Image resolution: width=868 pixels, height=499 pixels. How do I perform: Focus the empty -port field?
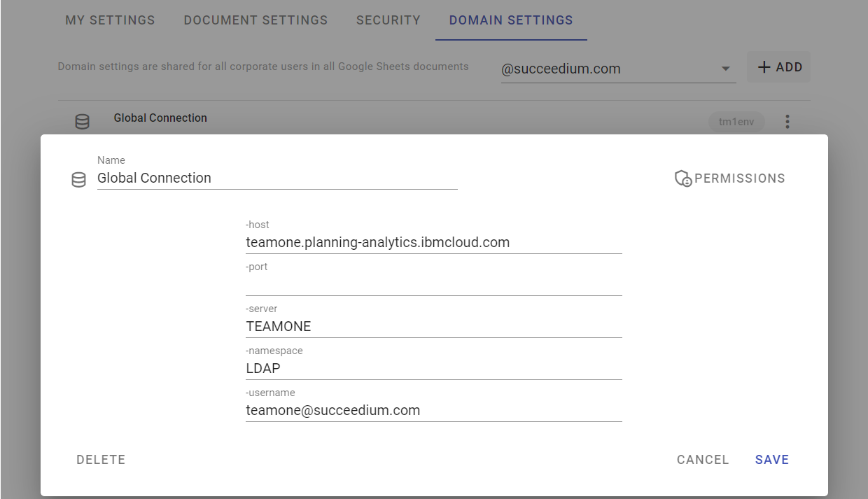click(434, 285)
